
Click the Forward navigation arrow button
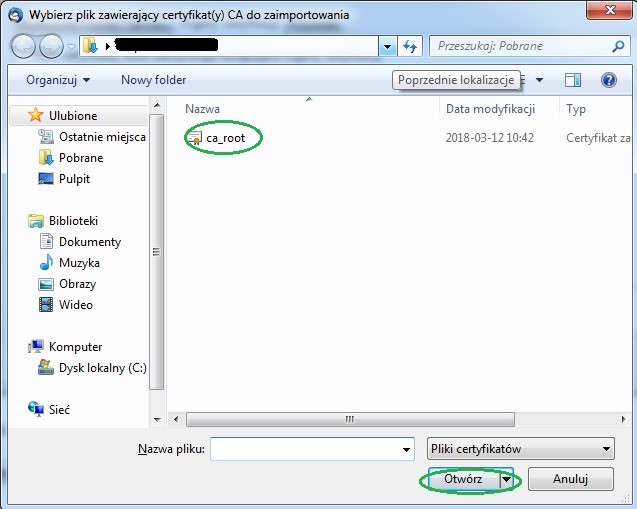[52, 46]
